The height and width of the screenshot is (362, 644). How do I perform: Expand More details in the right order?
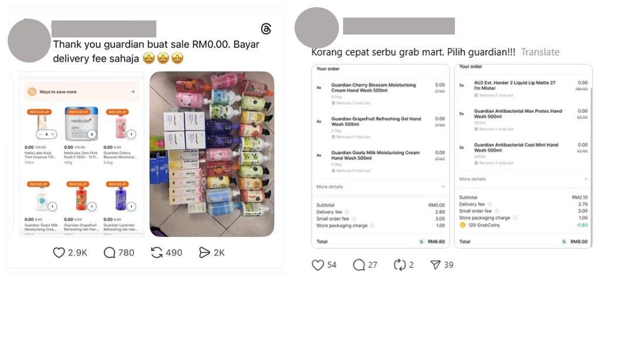523,179
